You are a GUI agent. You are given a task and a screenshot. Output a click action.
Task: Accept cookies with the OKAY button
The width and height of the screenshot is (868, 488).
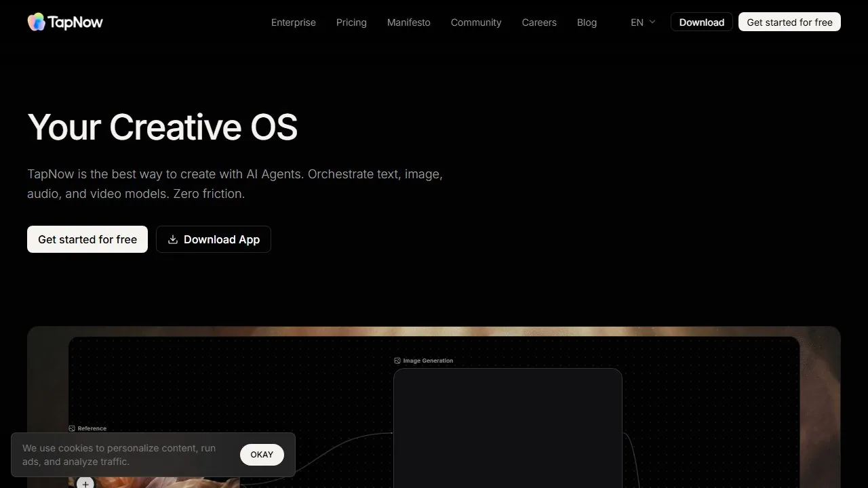[x=262, y=455]
